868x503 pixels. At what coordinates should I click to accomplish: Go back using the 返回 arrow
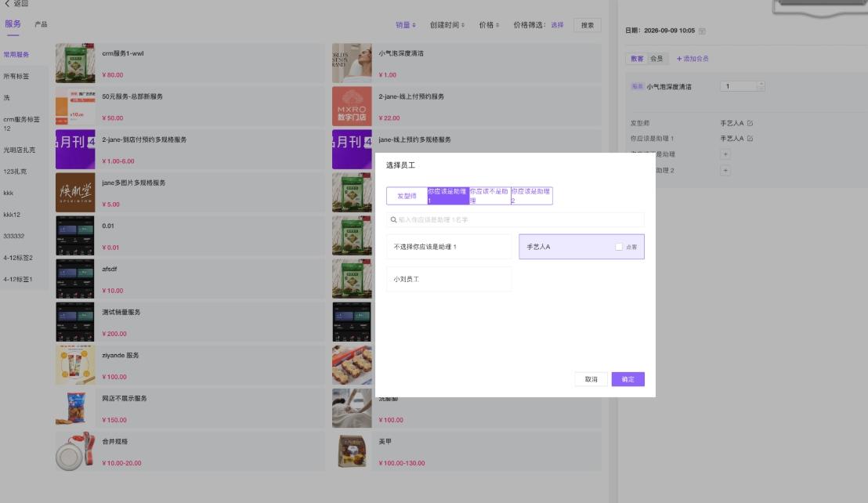click(x=16, y=3)
